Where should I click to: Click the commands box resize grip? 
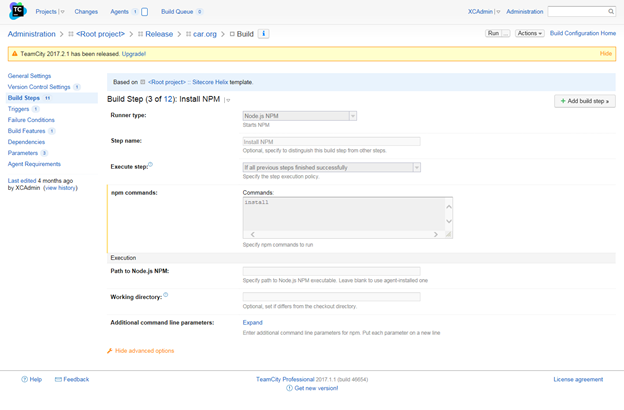coord(448,234)
